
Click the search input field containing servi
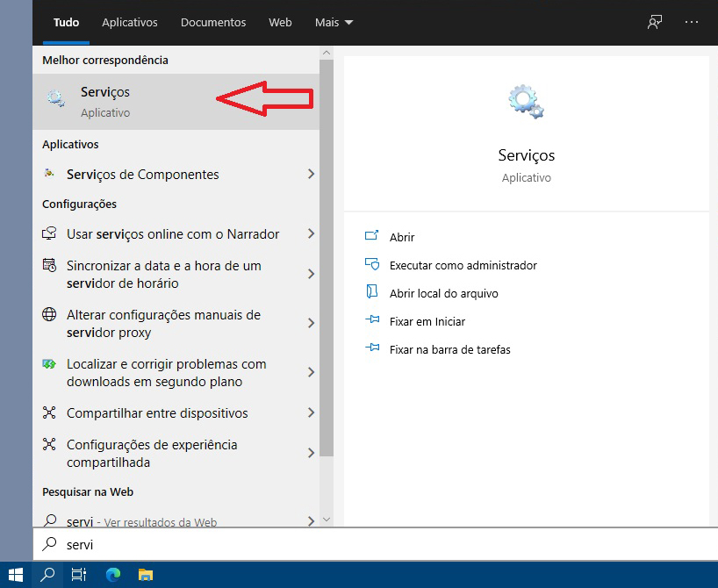click(351, 545)
